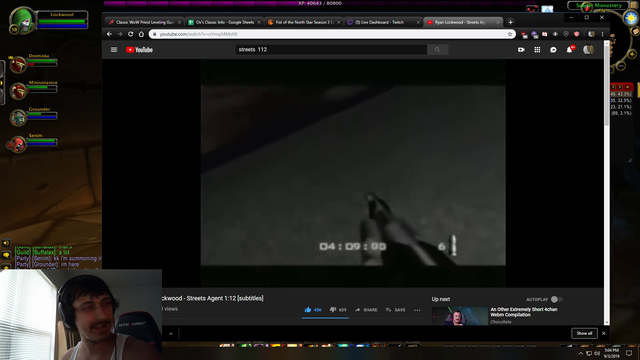The height and width of the screenshot is (360, 640).
Task: Click the YouTube search magnifier button
Action: 437,49
